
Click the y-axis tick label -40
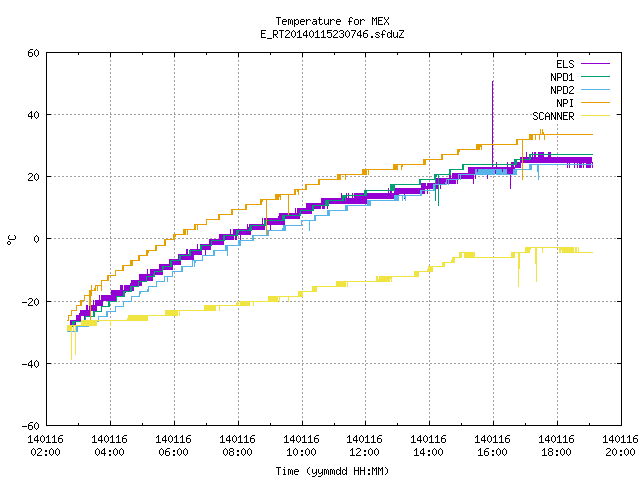31,364
